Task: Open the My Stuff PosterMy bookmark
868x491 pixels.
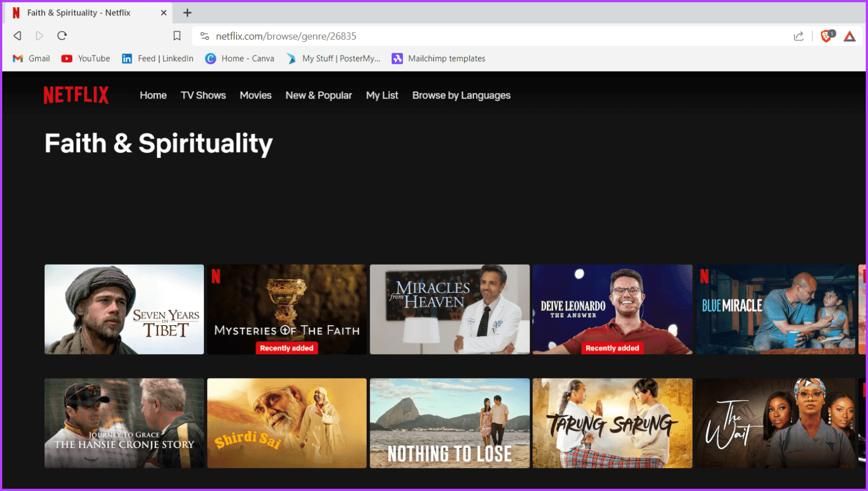Action: coord(333,58)
